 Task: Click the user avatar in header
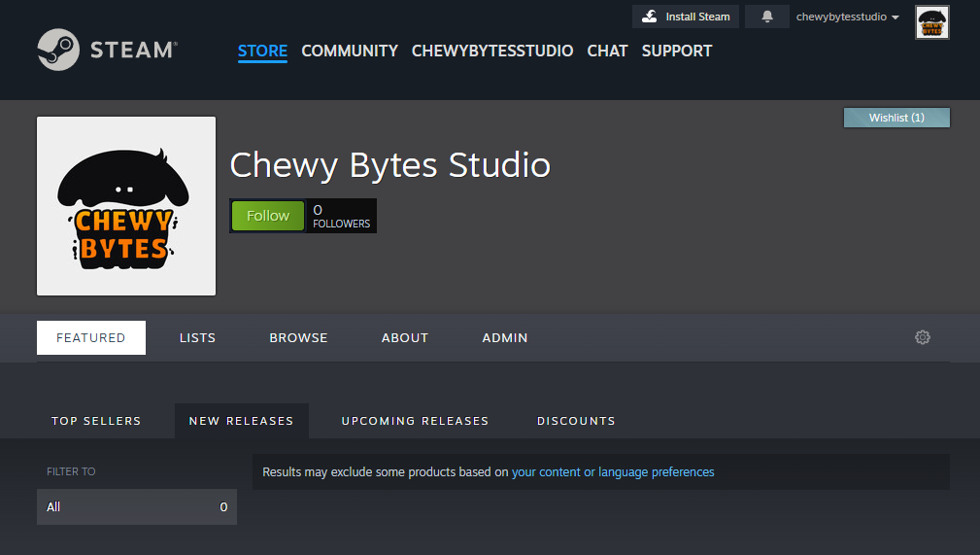pos(931,22)
